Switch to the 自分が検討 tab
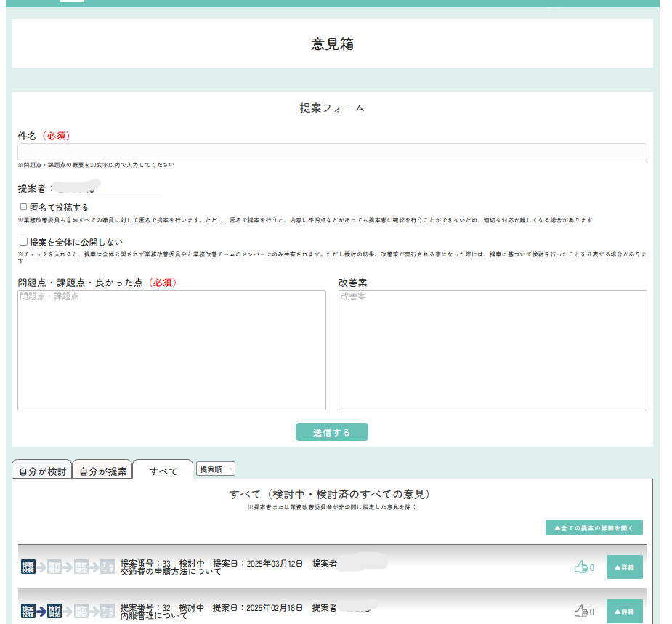The width and height of the screenshot is (672, 624). point(42,471)
